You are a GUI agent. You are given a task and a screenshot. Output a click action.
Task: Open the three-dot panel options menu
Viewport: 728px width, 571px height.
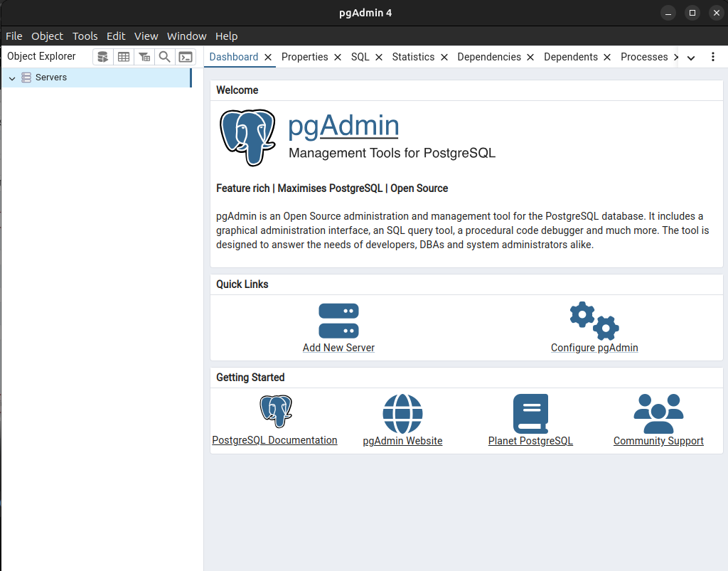713,57
